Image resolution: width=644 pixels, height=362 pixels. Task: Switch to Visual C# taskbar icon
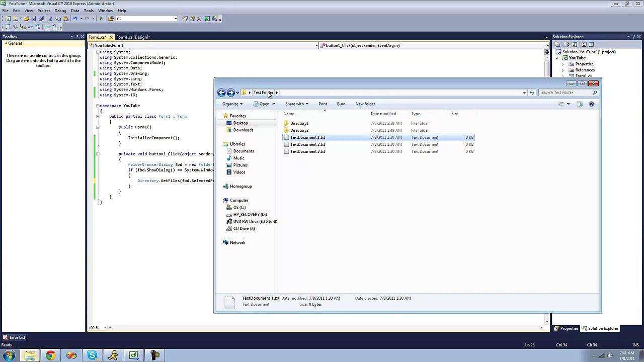point(134,355)
